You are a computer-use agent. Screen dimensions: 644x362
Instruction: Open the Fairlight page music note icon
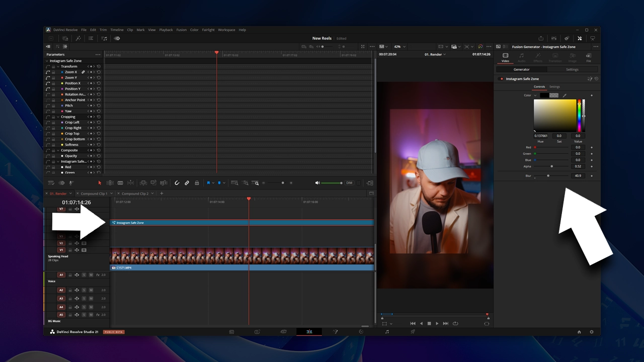(387, 332)
